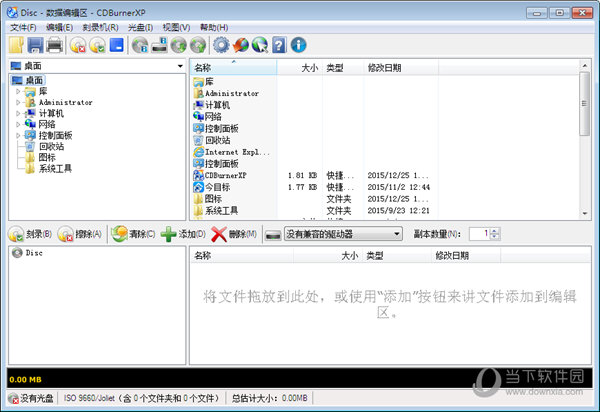
Task: Click the 添加(D) add button
Action: click(x=183, y=234)
